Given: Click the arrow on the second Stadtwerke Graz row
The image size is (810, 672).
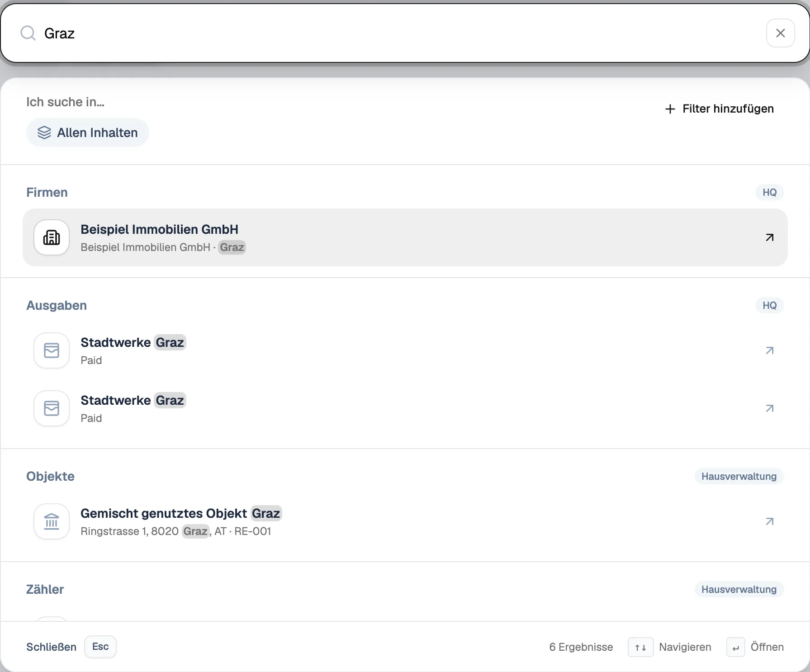Looking at the screenshot, I should coord(769,408).
